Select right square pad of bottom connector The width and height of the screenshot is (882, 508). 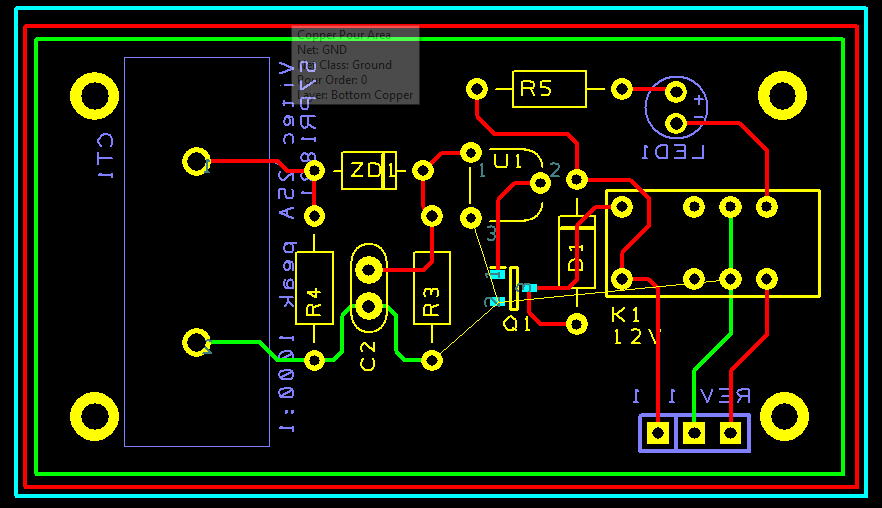730,433
